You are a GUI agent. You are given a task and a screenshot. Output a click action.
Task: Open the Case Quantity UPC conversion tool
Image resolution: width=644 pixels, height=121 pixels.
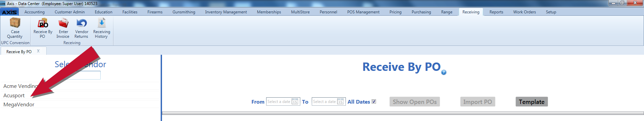pos(15,28)
